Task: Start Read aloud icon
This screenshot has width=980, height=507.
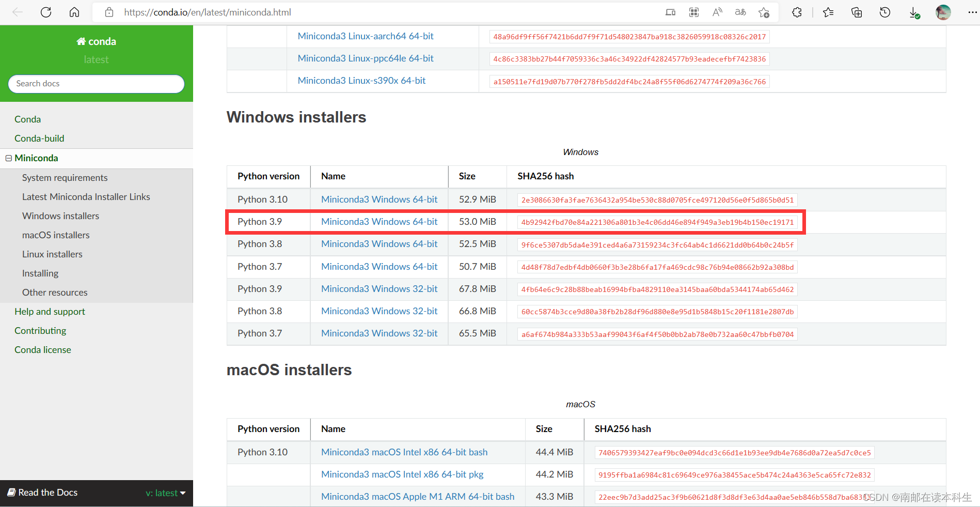Action: pyautogui.click(x=717, y=12)
